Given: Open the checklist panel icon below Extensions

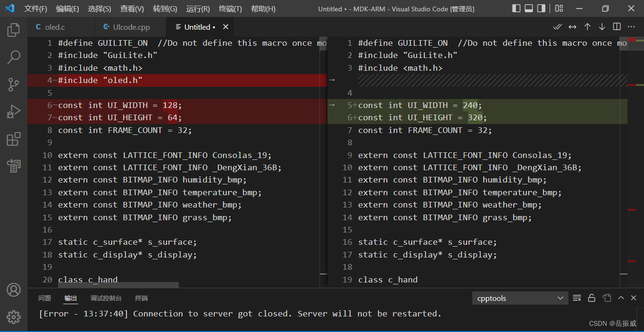Looking at the screenshot, I should pos(13,166).
